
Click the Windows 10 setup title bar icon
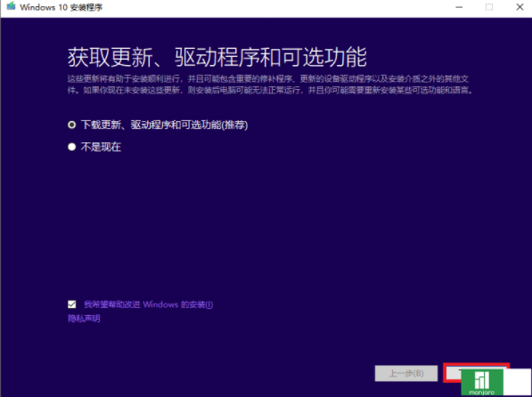[x=11, y=6]
